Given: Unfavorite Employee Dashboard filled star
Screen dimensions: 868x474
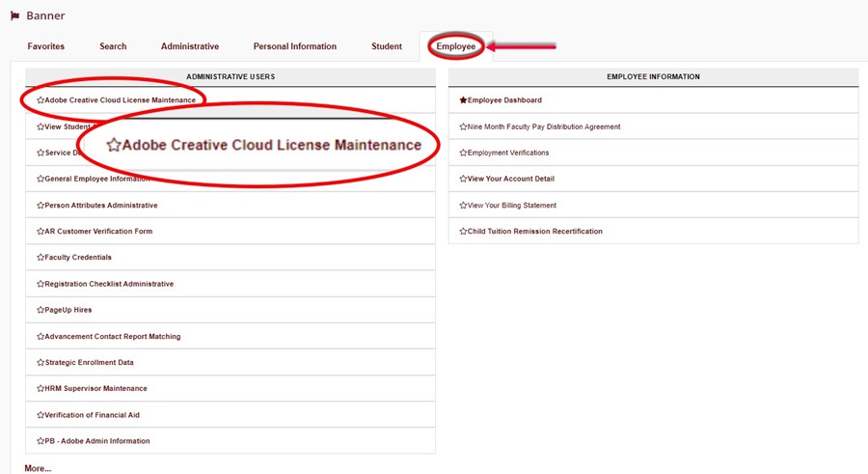Looking at the screenshot, I should 463,100.
